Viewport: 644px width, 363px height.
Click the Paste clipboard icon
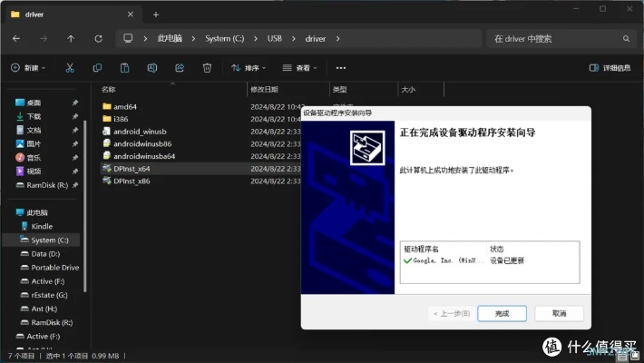[x=125, y=68]
